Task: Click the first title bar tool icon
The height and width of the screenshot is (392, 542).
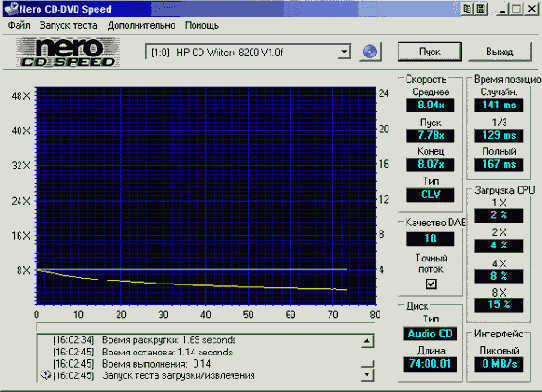Action: [467, 9]
